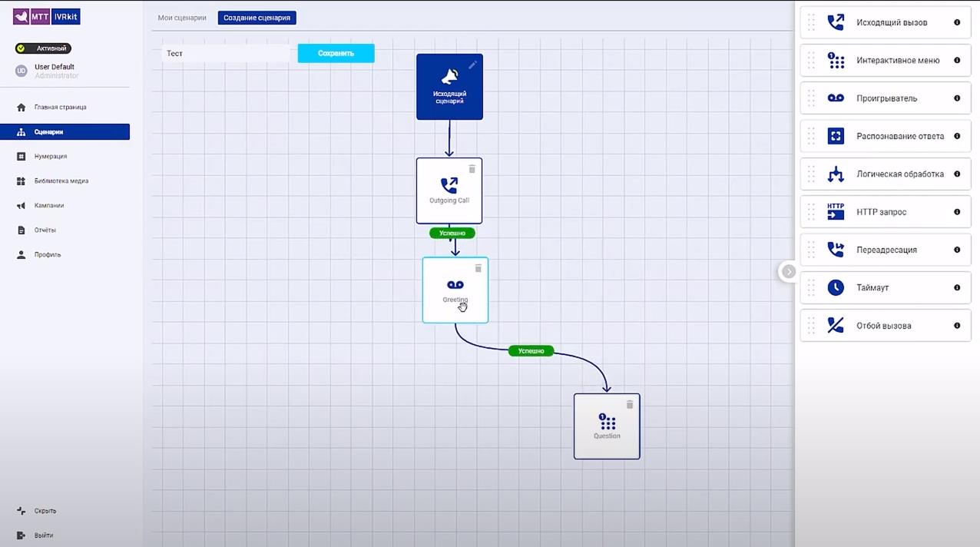980x547 pixels.
Task: Select the Исходящий вызов phone icon in palette
Action: point(836,22)
